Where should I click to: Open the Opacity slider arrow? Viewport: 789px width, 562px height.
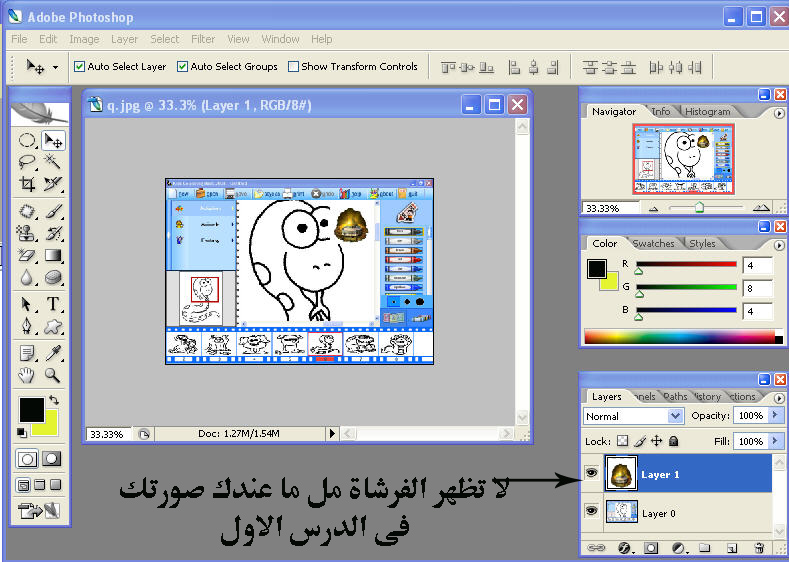[775, 415]
